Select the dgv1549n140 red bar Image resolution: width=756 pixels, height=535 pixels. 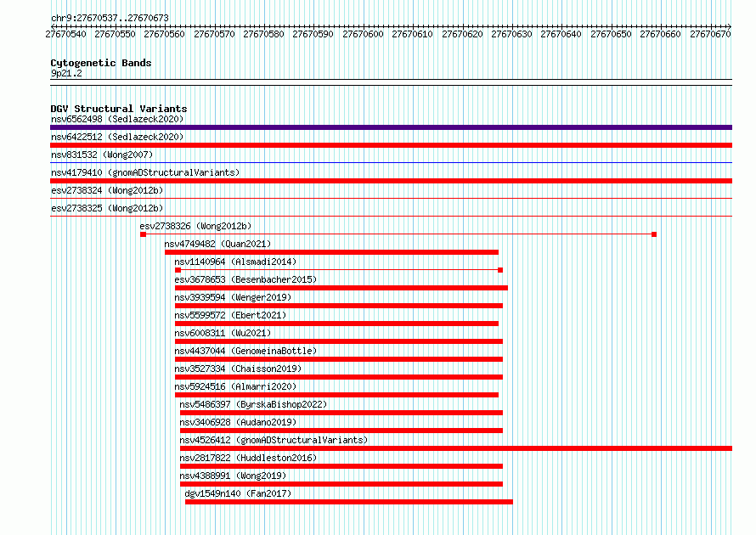click(349, 502)
